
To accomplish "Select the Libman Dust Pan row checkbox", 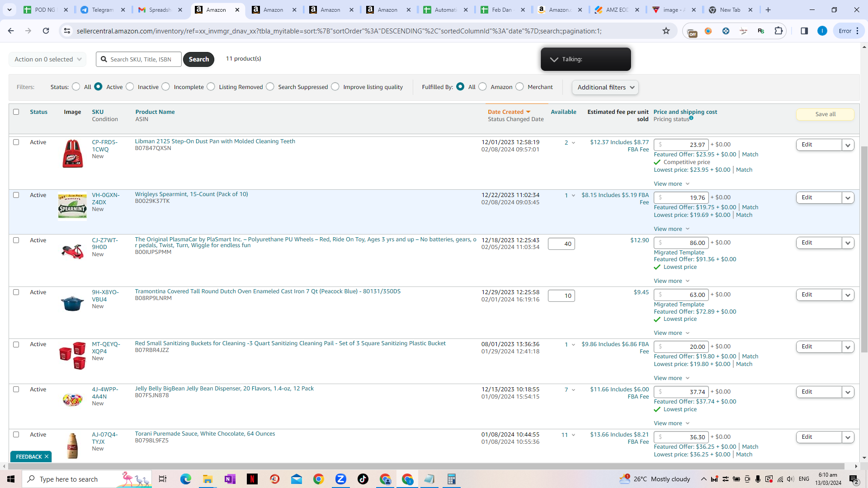I will coord(16,142).
